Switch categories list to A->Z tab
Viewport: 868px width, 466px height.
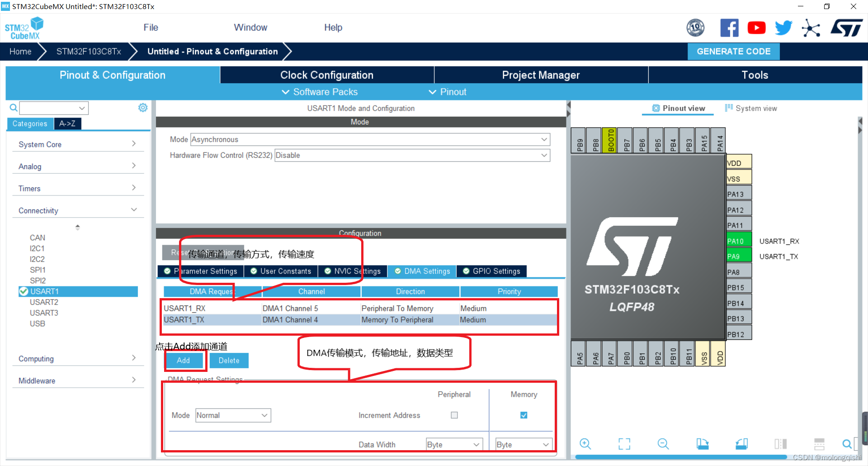click(x=67, y=124)
